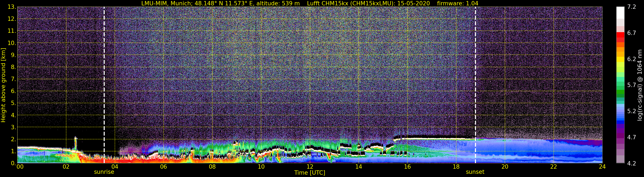This screenshot has width=644, height=177.
Task: Click the time axis tick label 16
Action: [407, 167]
